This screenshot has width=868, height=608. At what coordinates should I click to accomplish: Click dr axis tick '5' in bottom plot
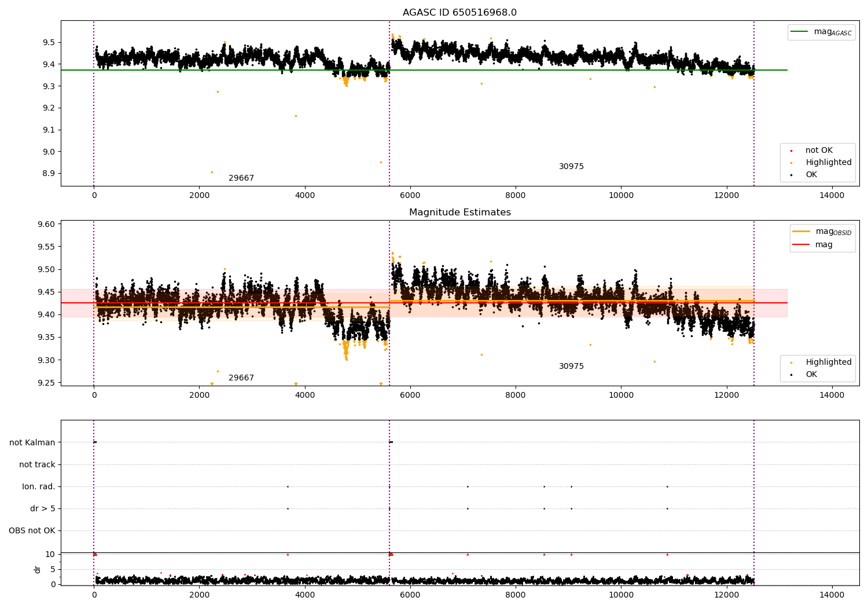pos(53,569)
